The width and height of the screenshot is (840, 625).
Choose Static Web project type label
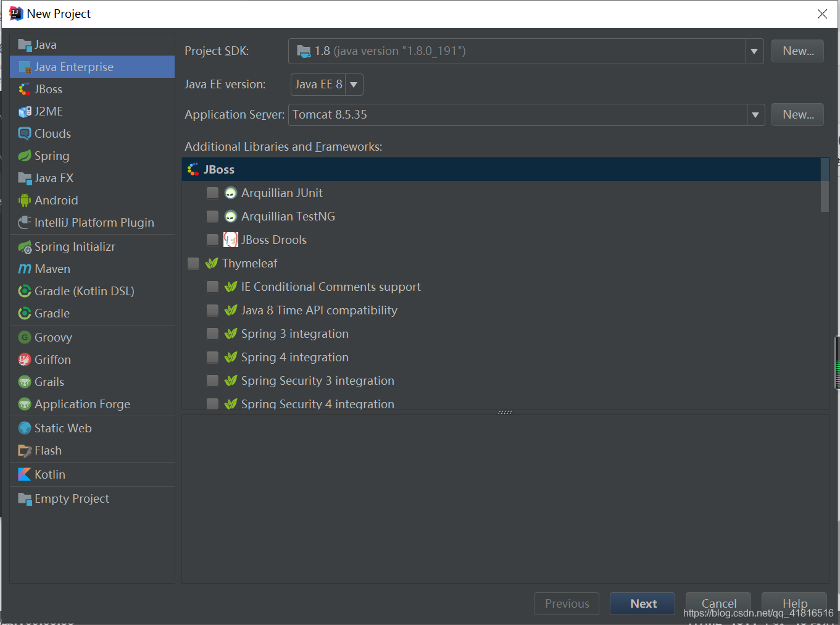tap(63, 428)
